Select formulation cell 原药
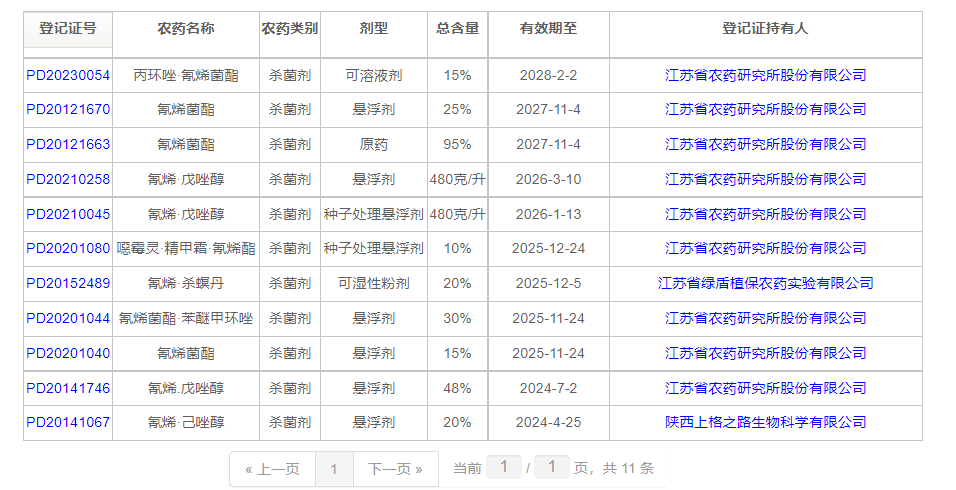This screenshot has height=490, width=956. [374, 144]
